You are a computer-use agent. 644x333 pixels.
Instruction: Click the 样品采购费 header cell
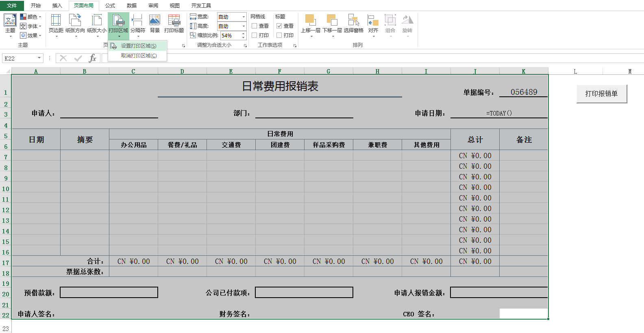tap(329, 145)
